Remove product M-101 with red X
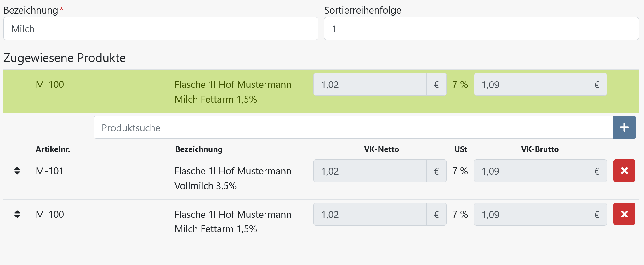644x265 pixels. (x=624, y=171)
